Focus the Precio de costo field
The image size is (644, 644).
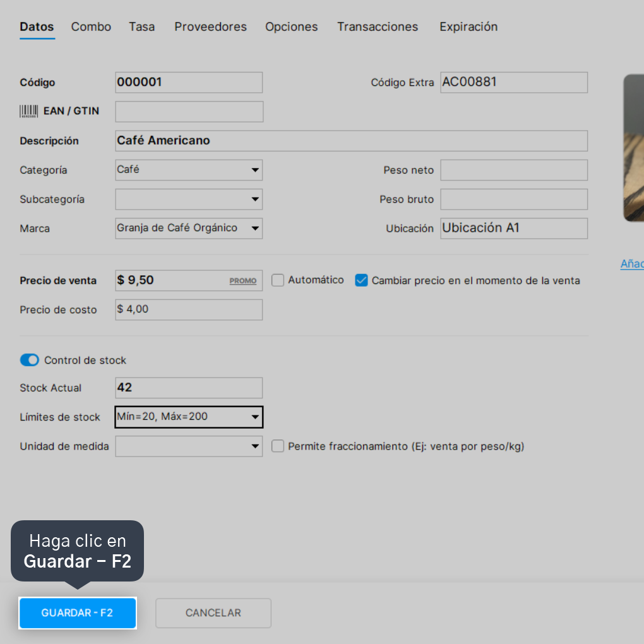(189, 309)
